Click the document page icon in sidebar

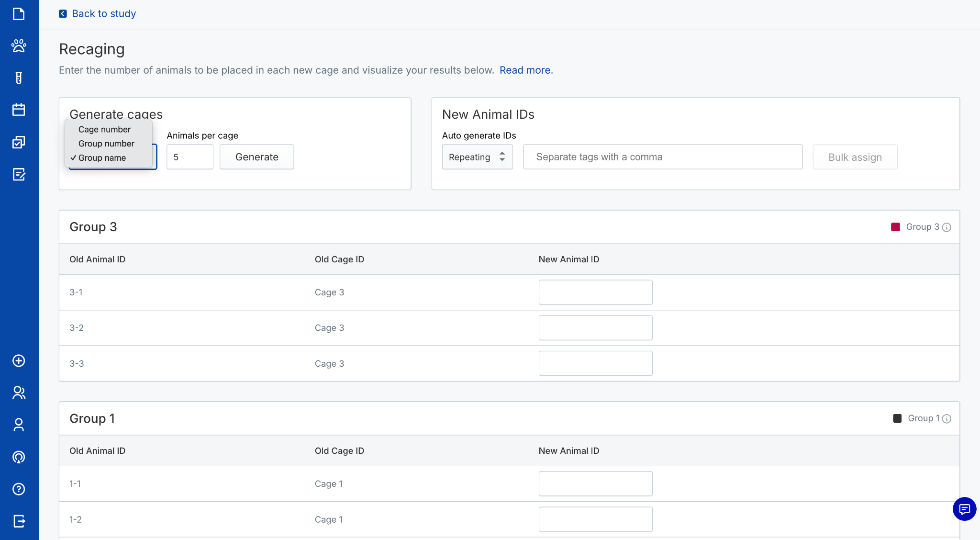tap(19, 14)
